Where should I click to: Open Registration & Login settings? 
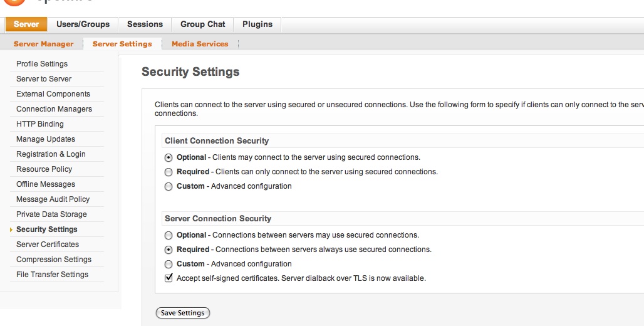coord(51,154)
